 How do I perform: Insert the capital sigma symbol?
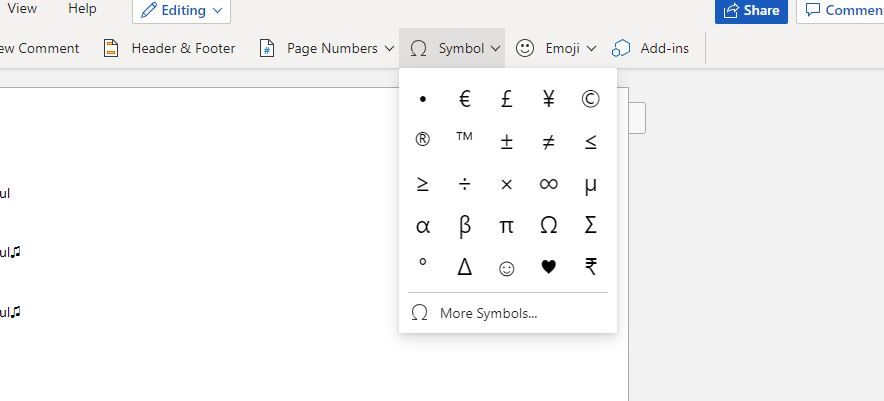[x=590, y=226]
